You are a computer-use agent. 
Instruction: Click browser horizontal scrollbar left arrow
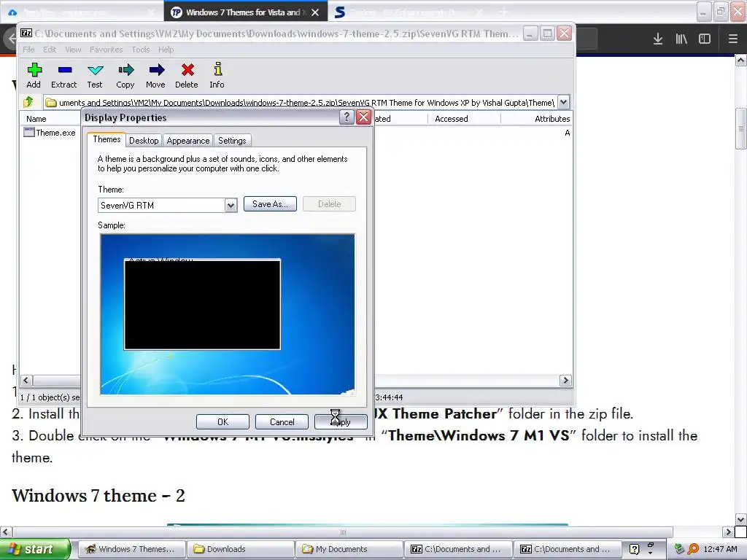pyautogui.click(x=6, y=532)
